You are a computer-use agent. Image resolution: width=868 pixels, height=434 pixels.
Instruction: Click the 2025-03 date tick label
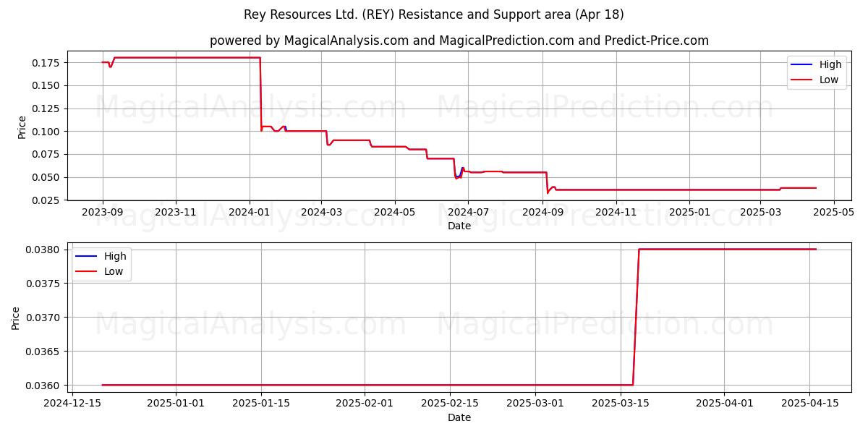coord(759,212)
